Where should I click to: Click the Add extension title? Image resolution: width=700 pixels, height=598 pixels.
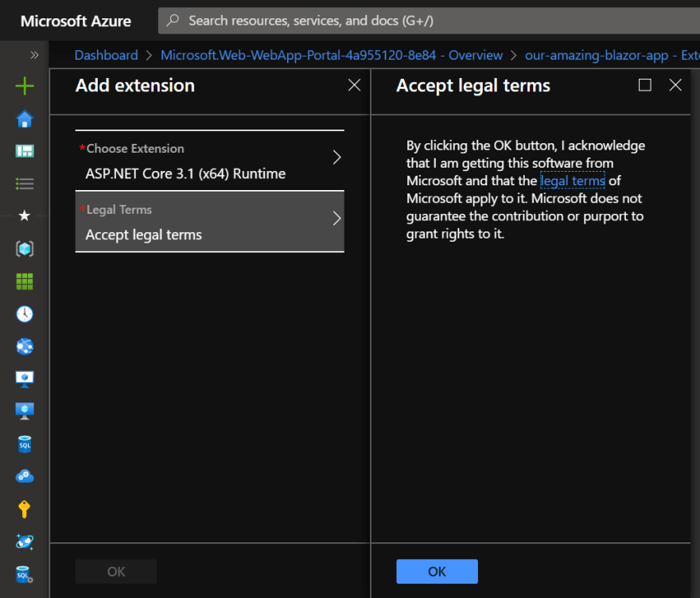coord(135,85)
